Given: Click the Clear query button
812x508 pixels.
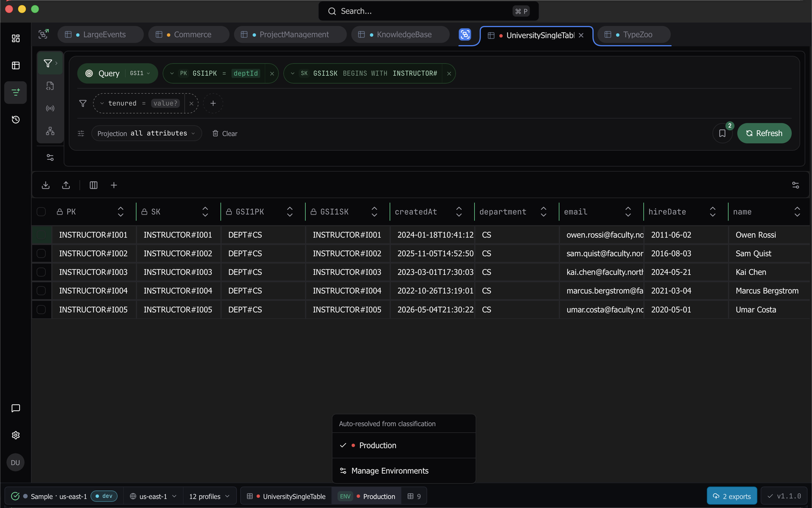Looking at the screenshot, I should pos(225,134).
